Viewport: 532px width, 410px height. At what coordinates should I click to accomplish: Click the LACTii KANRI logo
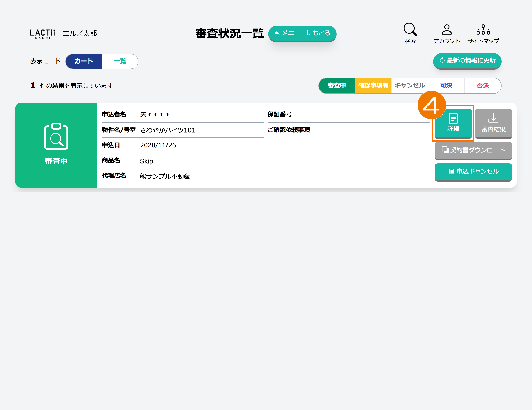pyautogui.click(x=42, y=34)
